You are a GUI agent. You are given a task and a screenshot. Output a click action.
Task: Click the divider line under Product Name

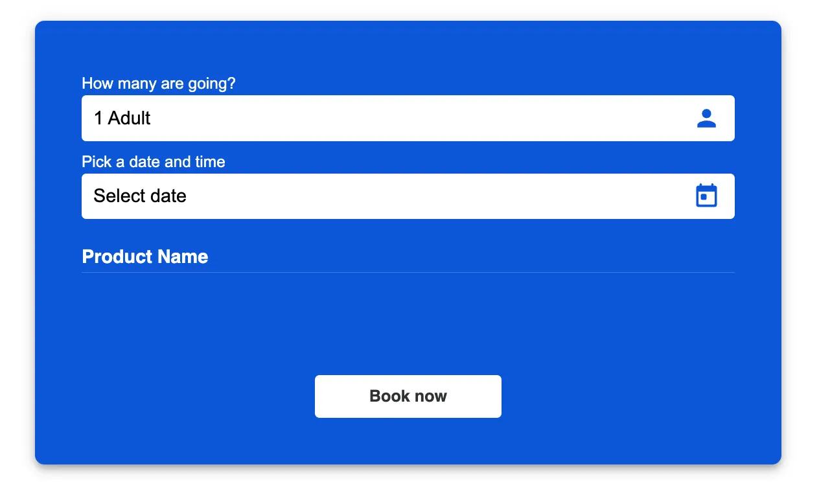click(x=408, y=273)
